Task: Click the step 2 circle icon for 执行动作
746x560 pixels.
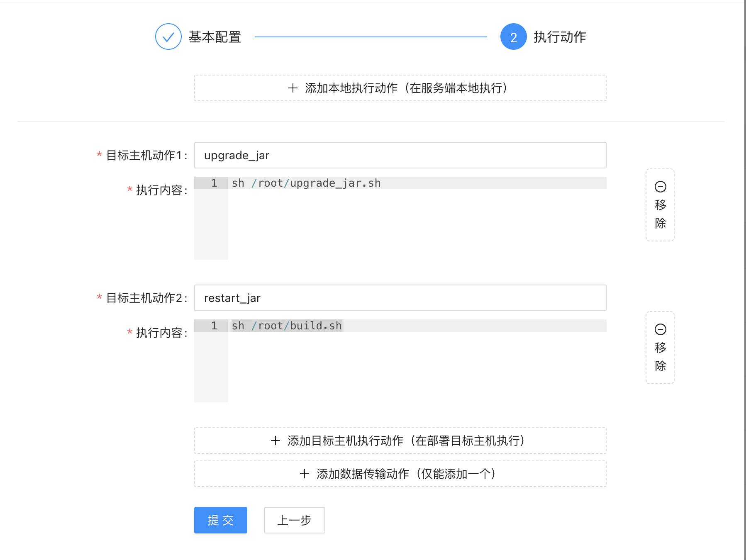Action: coord(513,37)
